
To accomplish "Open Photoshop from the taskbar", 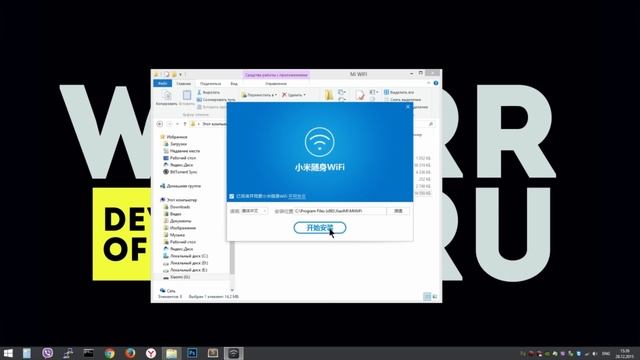I will [x=192, y=353].
